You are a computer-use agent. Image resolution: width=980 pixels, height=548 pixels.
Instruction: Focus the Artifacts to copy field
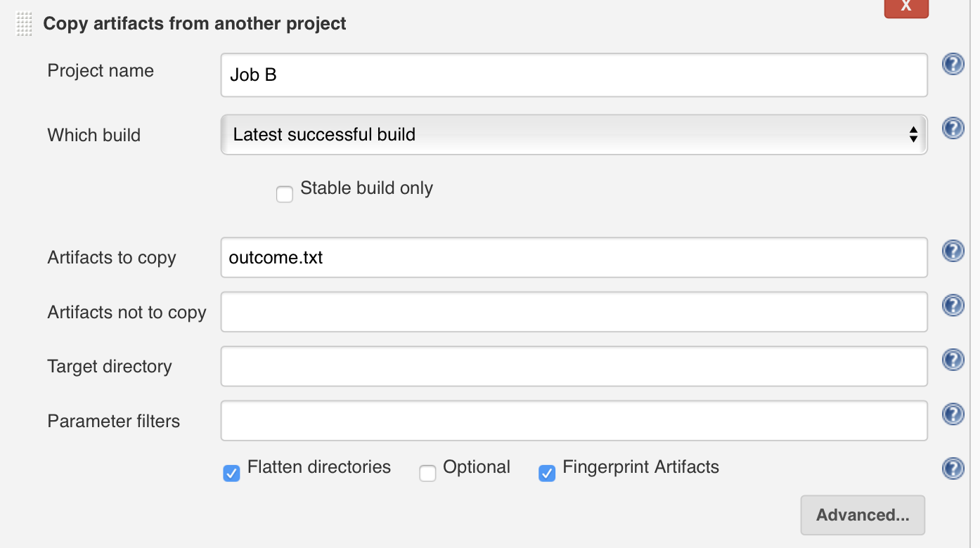(574, 258)
